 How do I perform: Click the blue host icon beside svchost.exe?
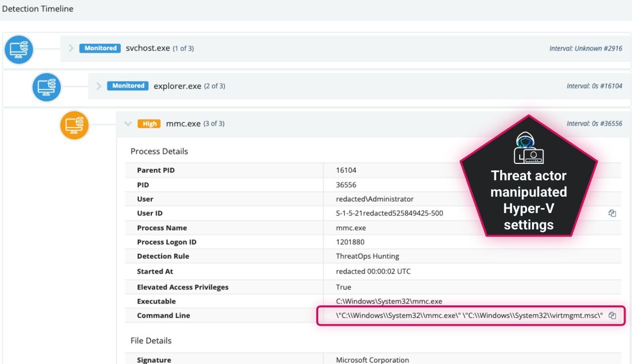19,49
